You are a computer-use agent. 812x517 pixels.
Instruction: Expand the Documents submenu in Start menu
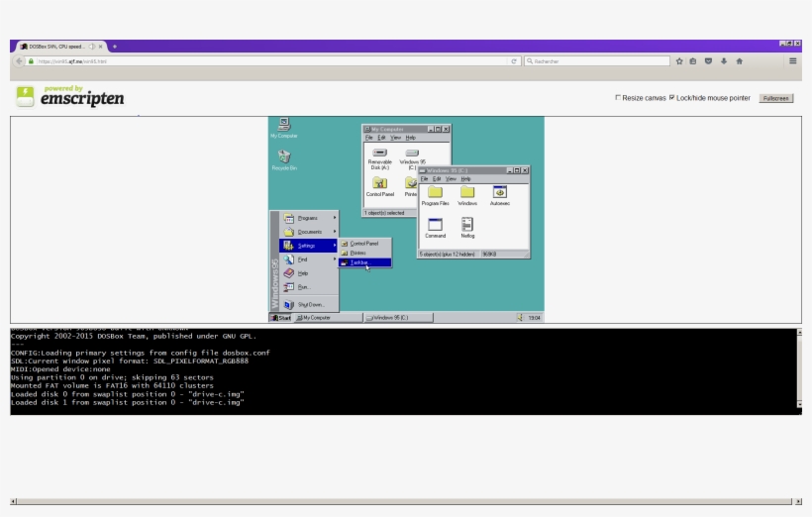click(309, 232)
